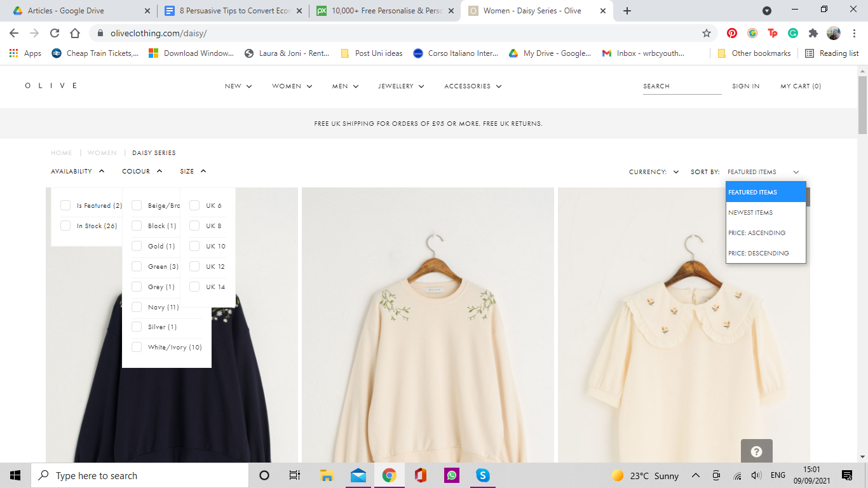The width and height of the screenshot is (868, 488).
Task: Open the Chrome profile avatar
Action: (x=834, y=32)
